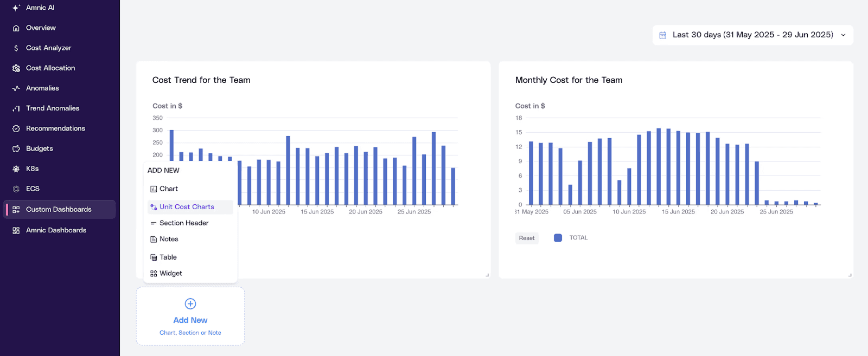Toggle the TOTAL legend color swatch
868x356 pixels.
point(558,238)
